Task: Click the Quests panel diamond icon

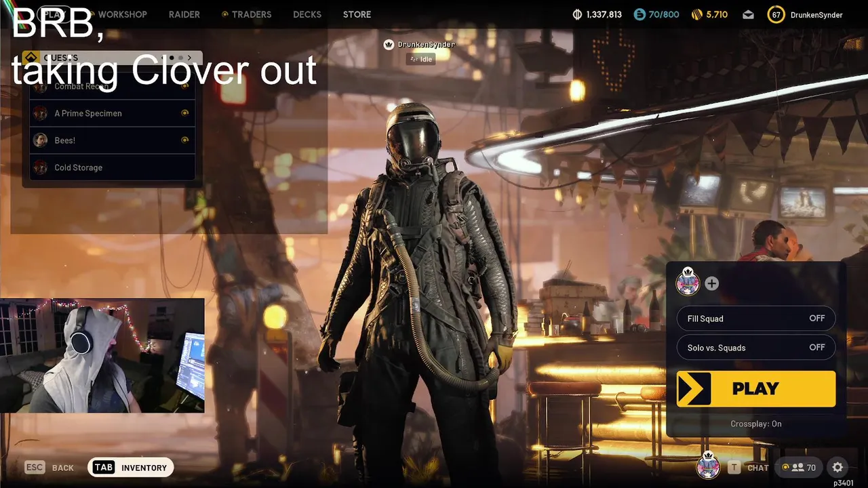Action: [31, 58]
